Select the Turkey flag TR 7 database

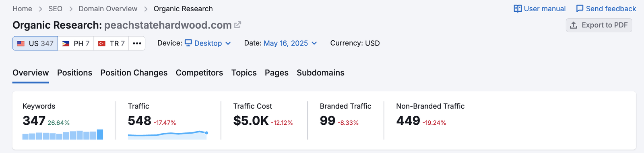(111, 43)
